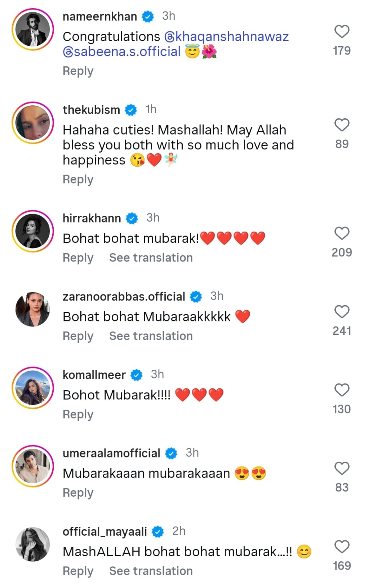Like hirrakhann's comment with the heart icon
Screen dimensions: 369x588
342,233
